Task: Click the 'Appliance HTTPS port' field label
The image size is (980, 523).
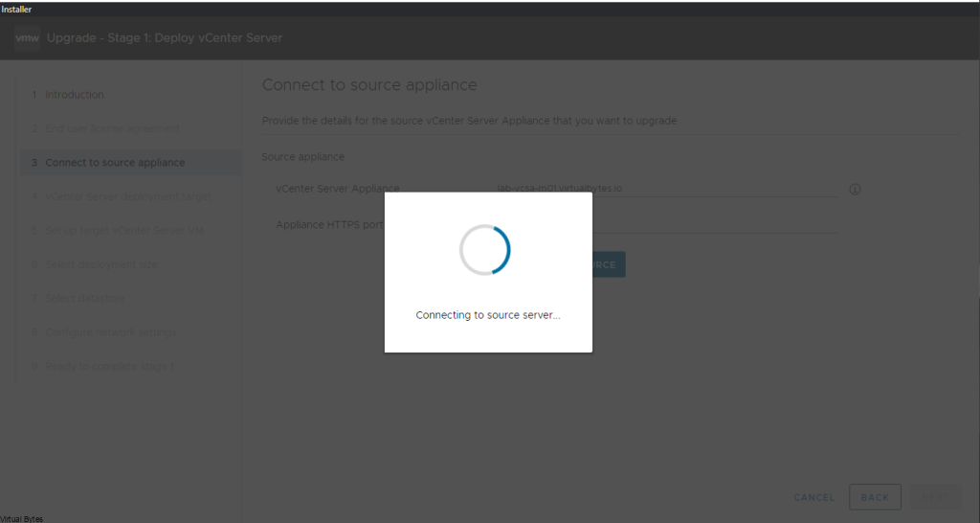Action: (330, 224)
